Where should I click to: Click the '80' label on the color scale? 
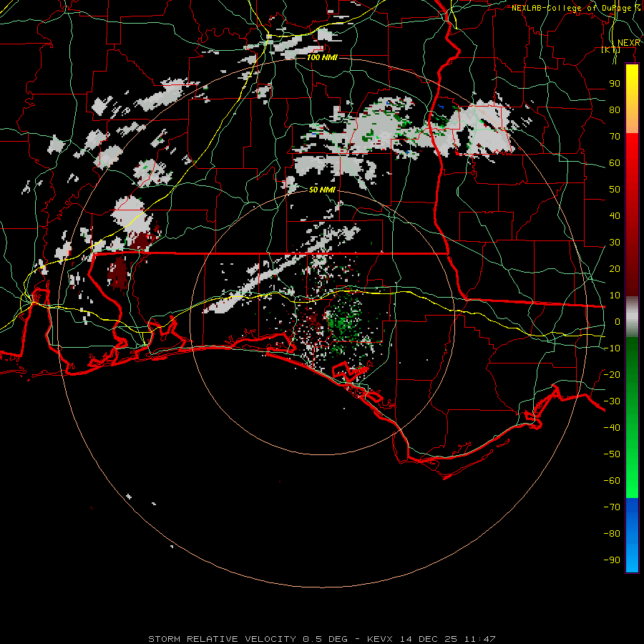615,109
